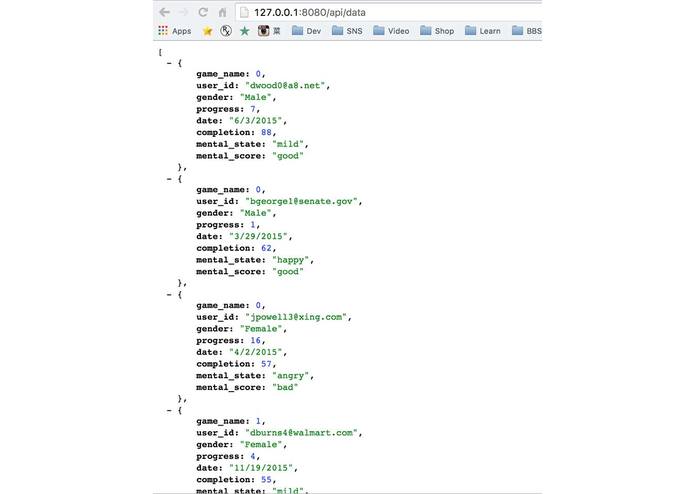This screenshot has width=695, height=494.
Task: Open the Learn bookmarks folder
Action: (483, 31)
